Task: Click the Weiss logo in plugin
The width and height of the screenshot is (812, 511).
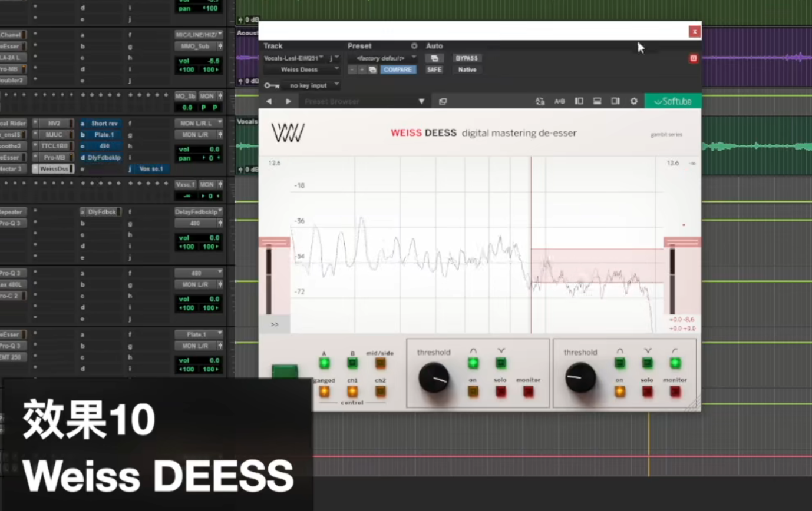Action: pyautogui.click(x=288, y=132)
